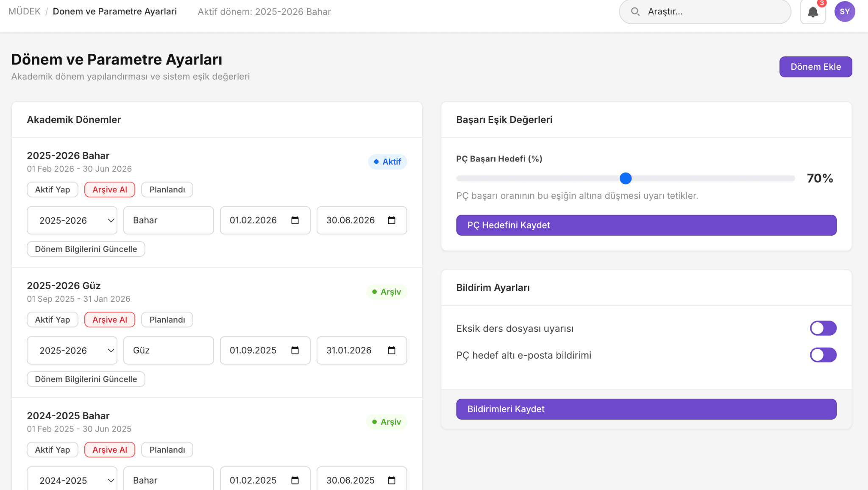Click Aktif Yap for 2025-2026 Bahar

click(53, 189)
